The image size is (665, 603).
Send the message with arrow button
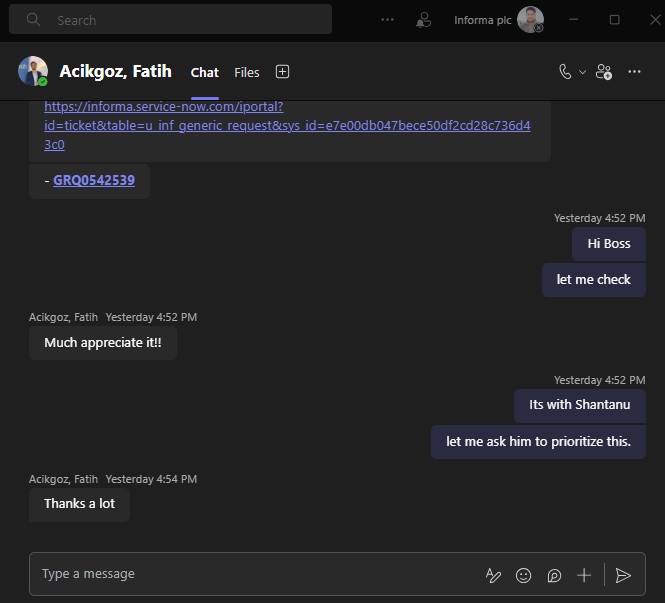[x=623, y=575]
